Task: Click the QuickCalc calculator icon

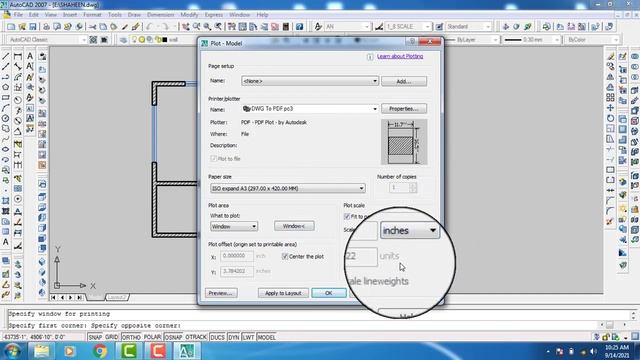Action: (286, 27)
